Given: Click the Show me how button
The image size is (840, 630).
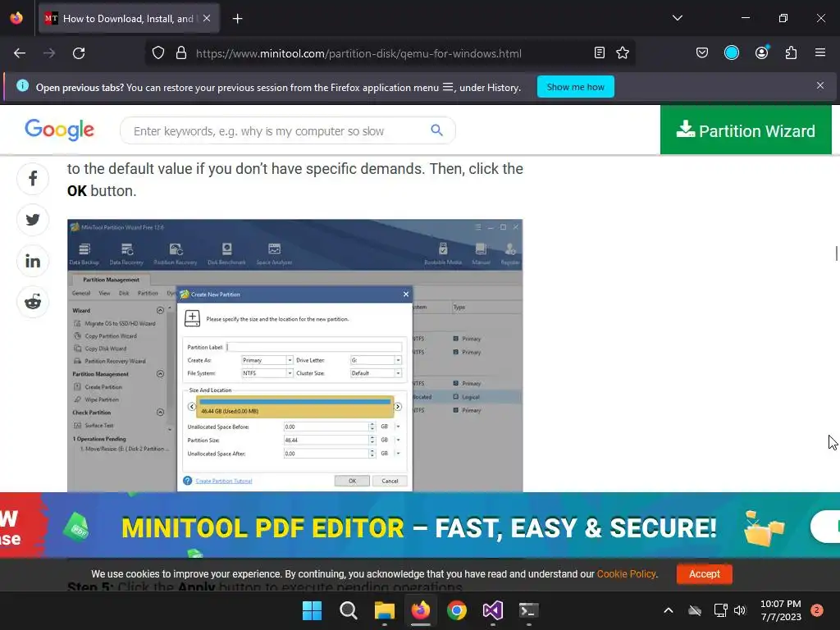Looking at the screenshot, I should coord(575,87).
